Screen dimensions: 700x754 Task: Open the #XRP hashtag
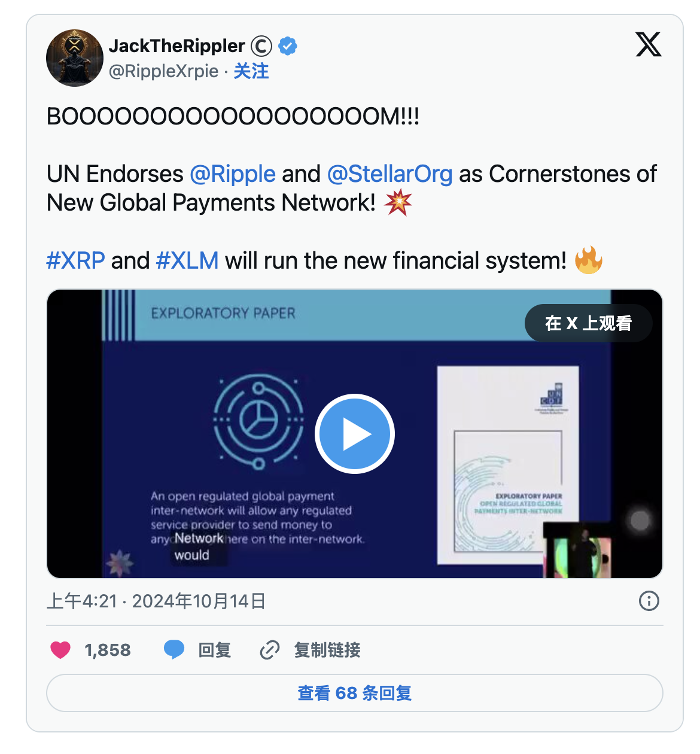(x=76, y=261)
